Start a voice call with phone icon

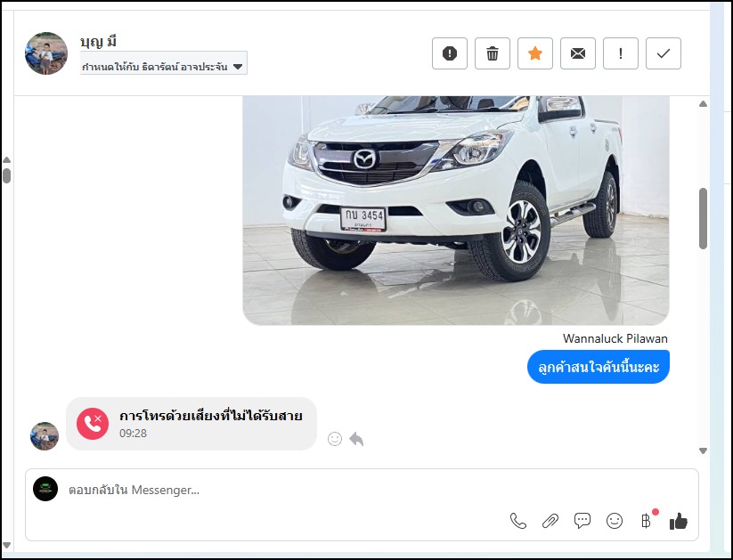[518, 521]
